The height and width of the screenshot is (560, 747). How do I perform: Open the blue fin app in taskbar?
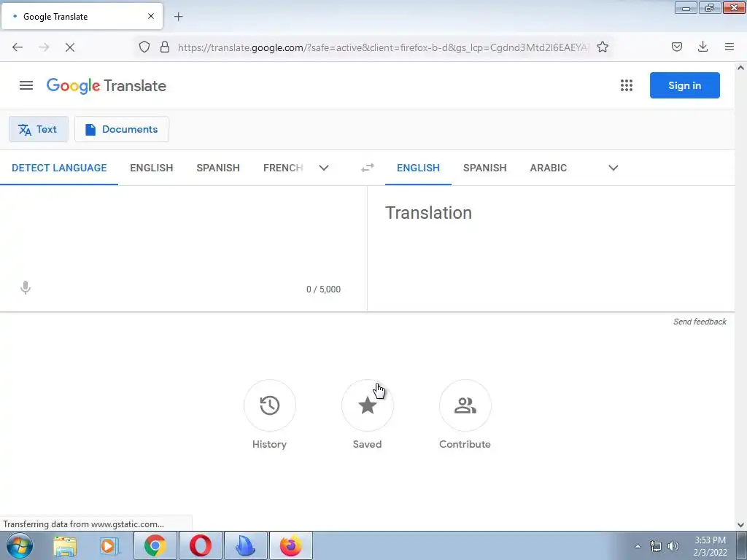(246, 545)
